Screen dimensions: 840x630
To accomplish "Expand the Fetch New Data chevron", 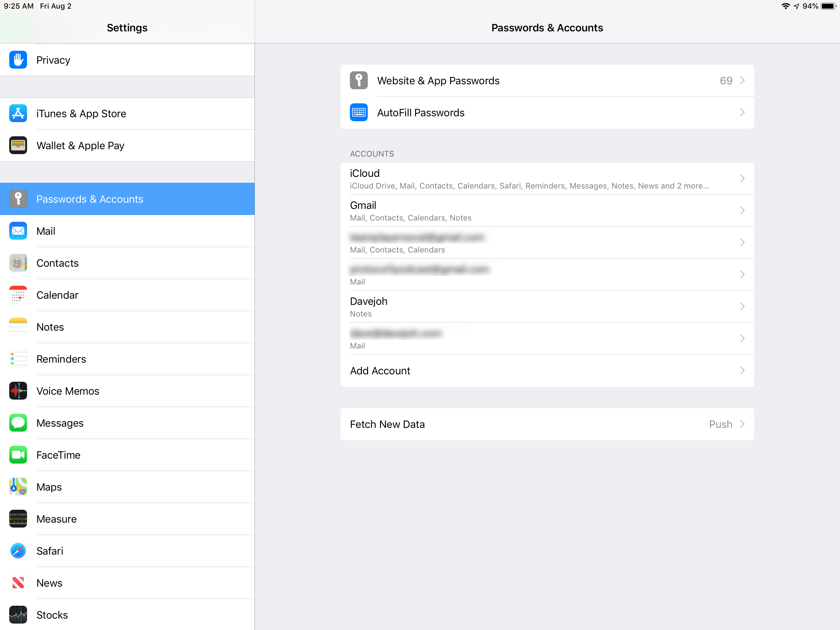I will click(743, 424).
